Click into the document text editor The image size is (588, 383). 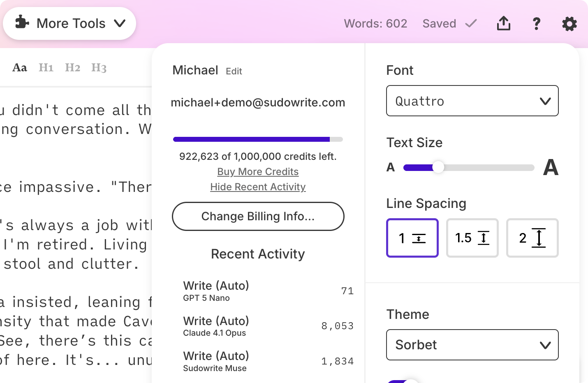click(76, 234)
